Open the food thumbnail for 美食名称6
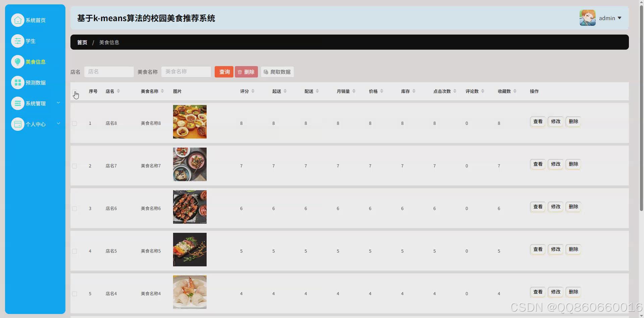The image size is (644, 318). pyautogui.click(x=190, y=207)
